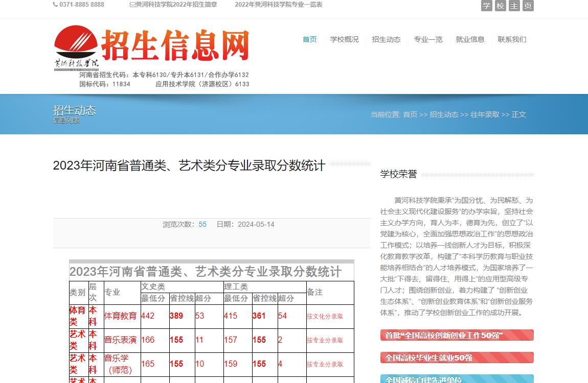Select 专业一览 in the navigation bar

428,39
